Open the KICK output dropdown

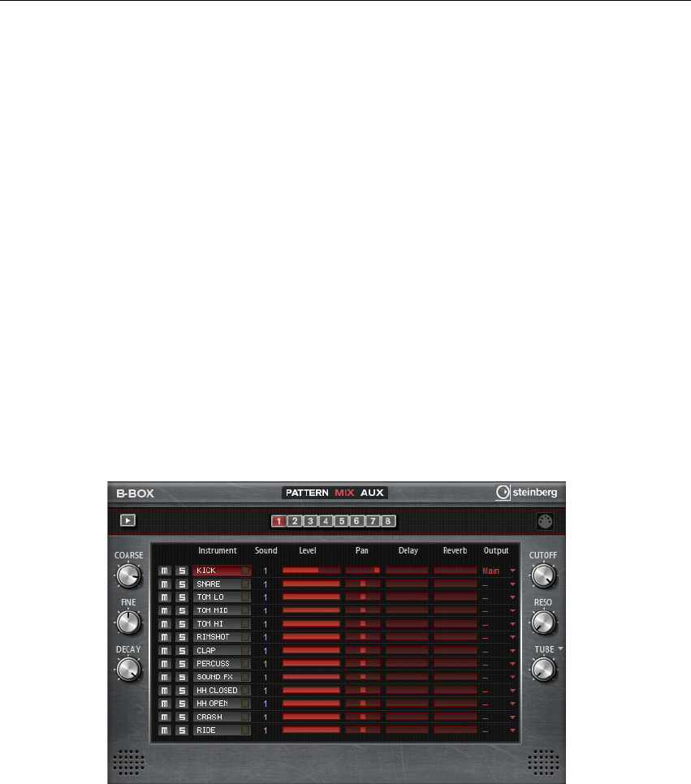pyautogui.click(x=512, y=571)
